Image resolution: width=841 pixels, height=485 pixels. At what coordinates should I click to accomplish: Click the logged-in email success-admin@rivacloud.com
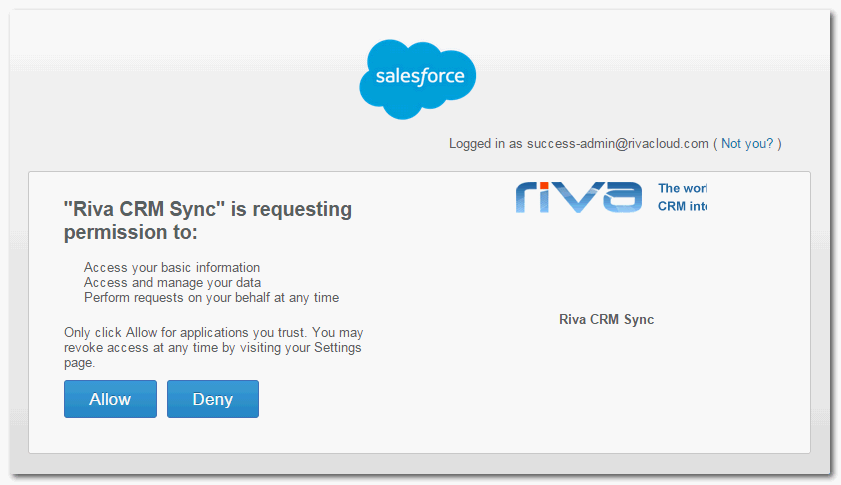pos(617,144)
